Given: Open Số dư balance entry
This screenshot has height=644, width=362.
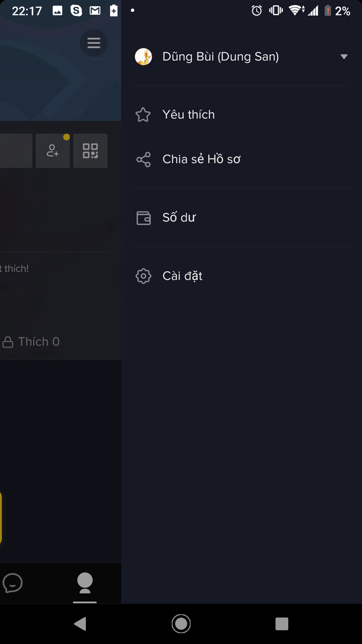Looking at the screenshot, I should pos(242,218).
